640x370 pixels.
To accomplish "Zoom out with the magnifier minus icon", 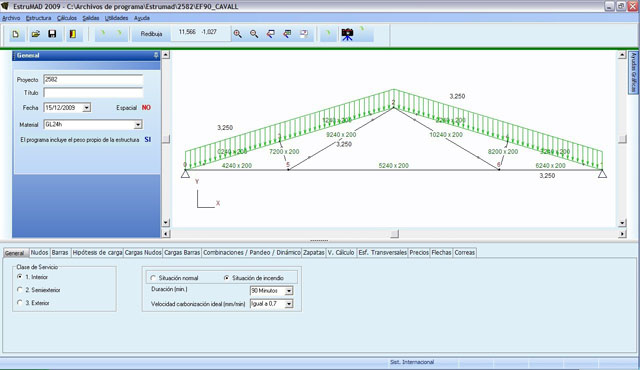I will [254, 34].
